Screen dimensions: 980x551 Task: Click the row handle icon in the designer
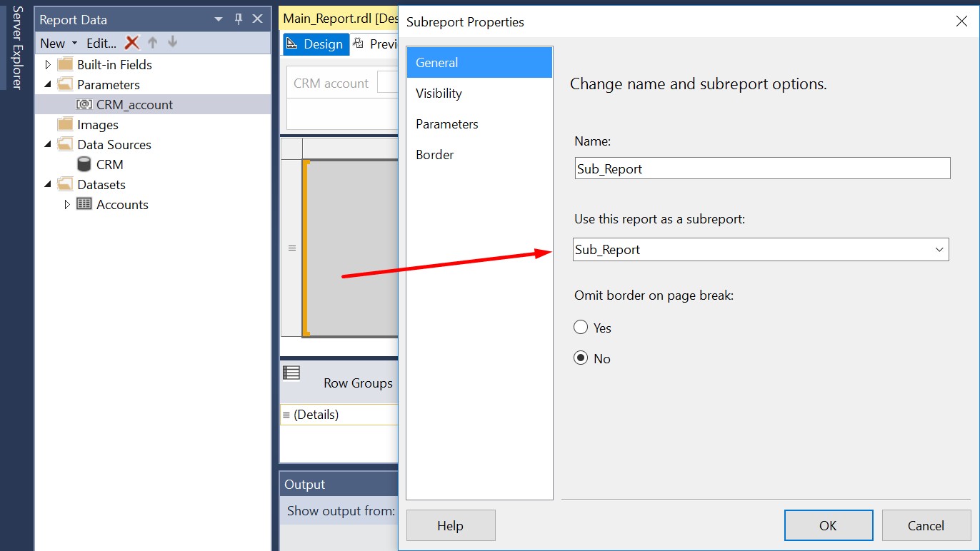pyautogui.click(x=291, y=248)
